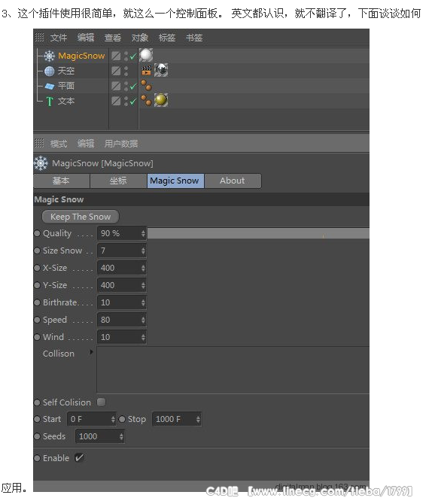Select chrome material tag on 天空 row

pyautogui.click(x=161, y=70)
